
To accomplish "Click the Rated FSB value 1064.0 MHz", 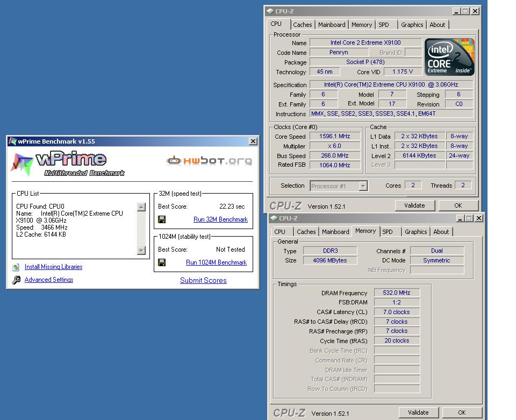I will pyautogui.click(x=335, y=165).
